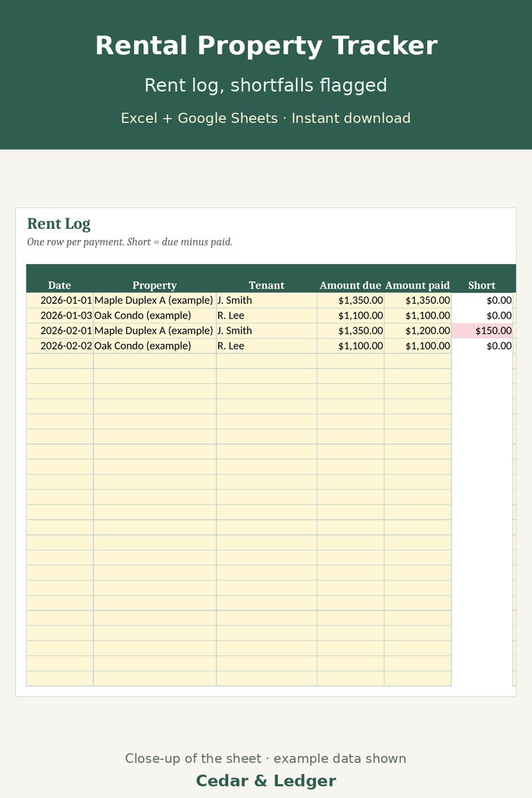This screenshot has width=532, height=798.
Task: Click the 'Rent log, shortfalls flagged' subtitle
Action: 266,85
